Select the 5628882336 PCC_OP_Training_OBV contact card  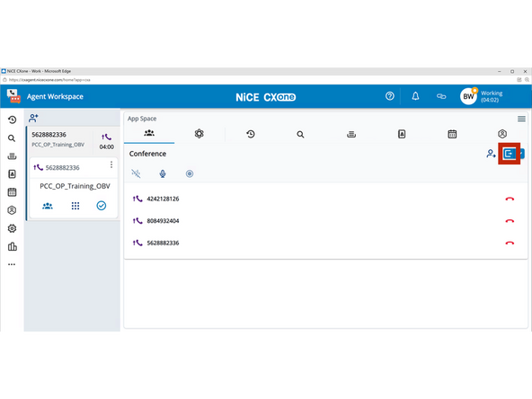coord(73,140)
